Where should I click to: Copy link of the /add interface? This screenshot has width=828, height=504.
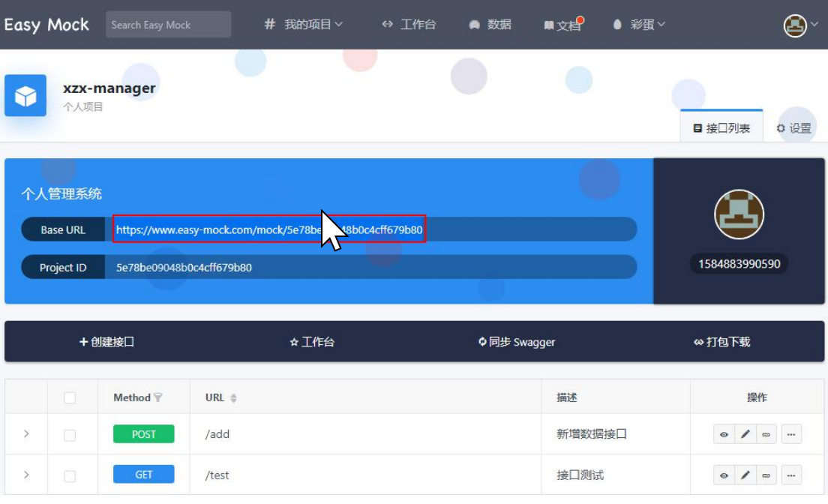766,434
